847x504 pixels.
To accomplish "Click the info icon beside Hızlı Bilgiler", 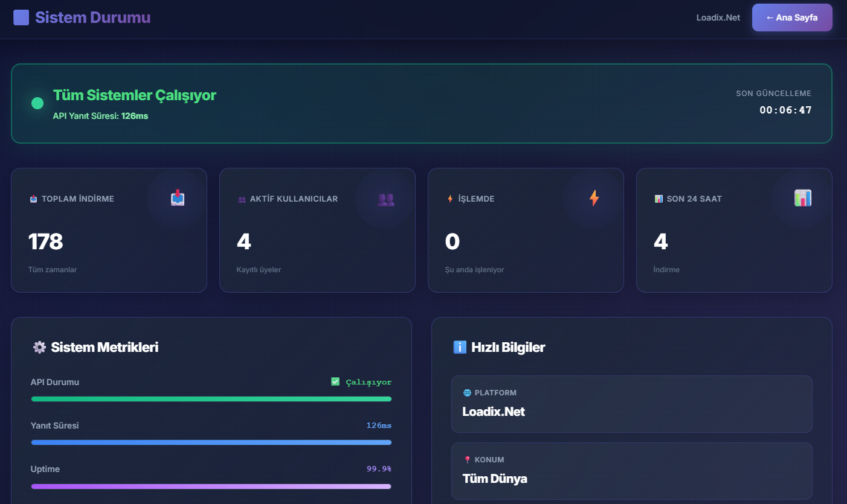I will pos(460,347).
